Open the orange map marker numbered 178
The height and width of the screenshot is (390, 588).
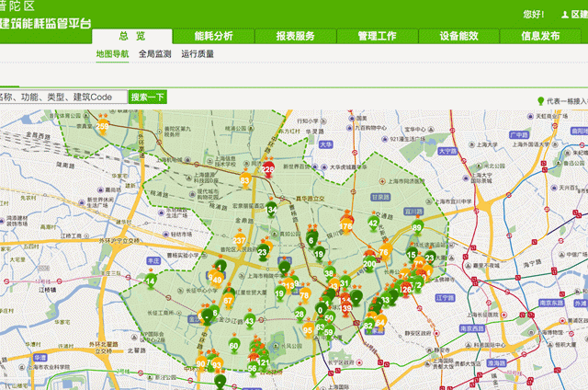point(346,225)
